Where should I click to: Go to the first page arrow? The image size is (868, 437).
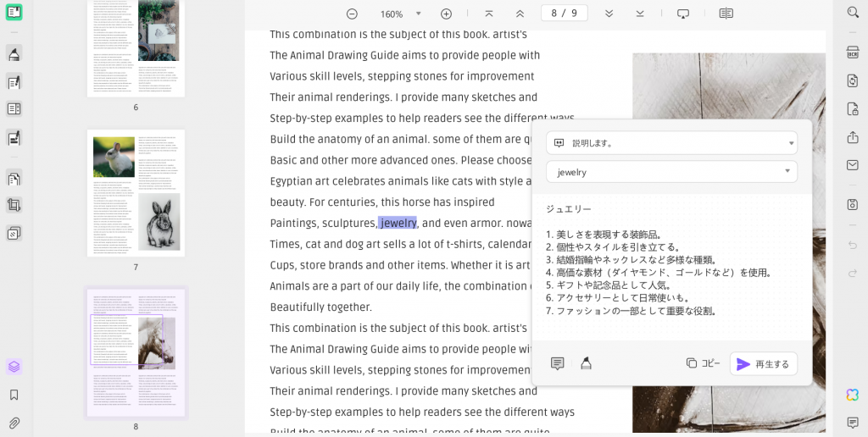click(x=489, y=14)
